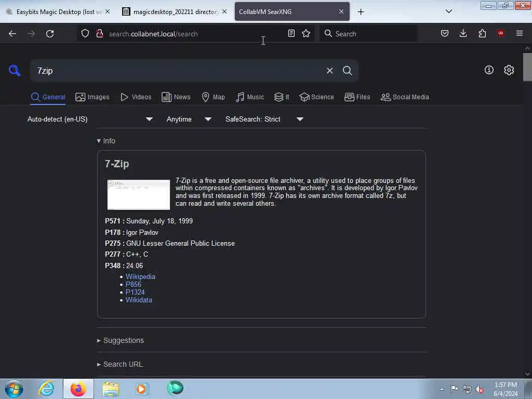Click the page vertical scrollbar thumb
The image size is (532, 399).
pos(527,67)
